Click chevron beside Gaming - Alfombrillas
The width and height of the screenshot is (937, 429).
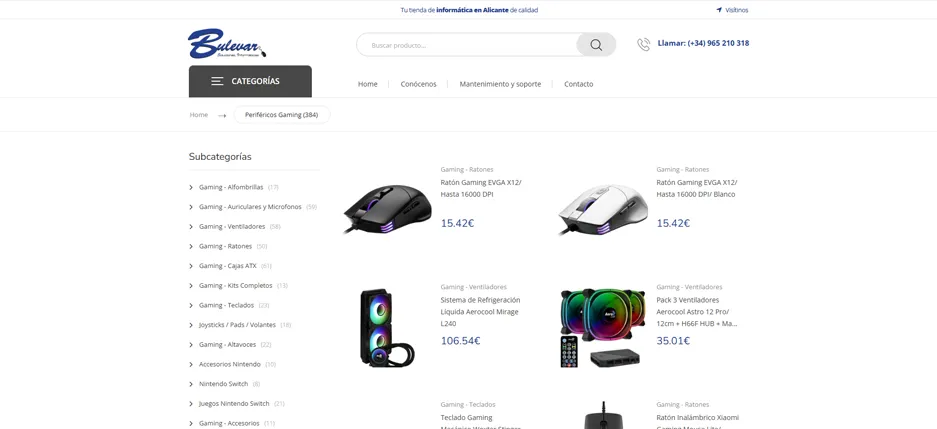tap(191, 188)
